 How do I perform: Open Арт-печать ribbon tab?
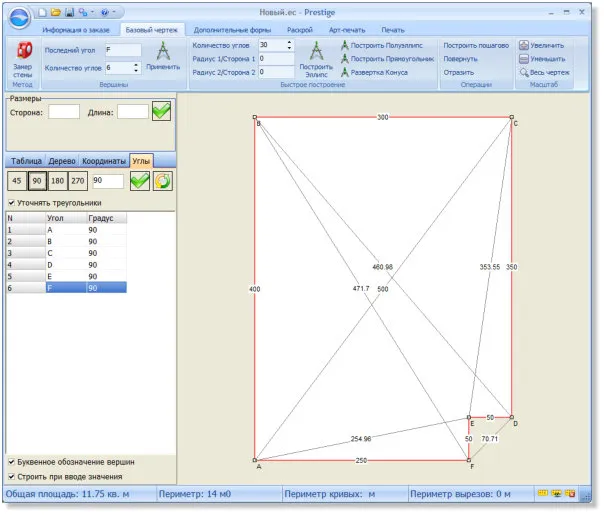(x=347, y=30)
